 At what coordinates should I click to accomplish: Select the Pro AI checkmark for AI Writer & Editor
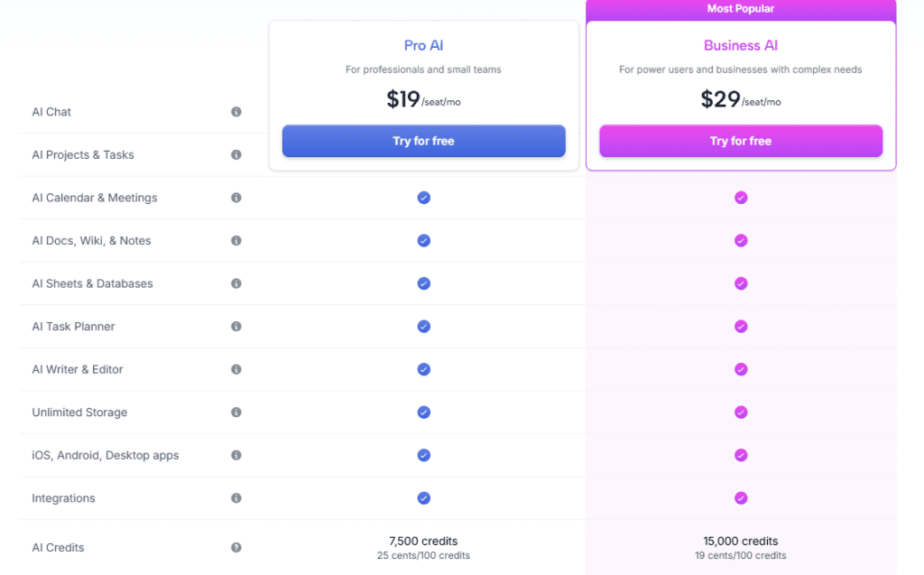[423, 369]
